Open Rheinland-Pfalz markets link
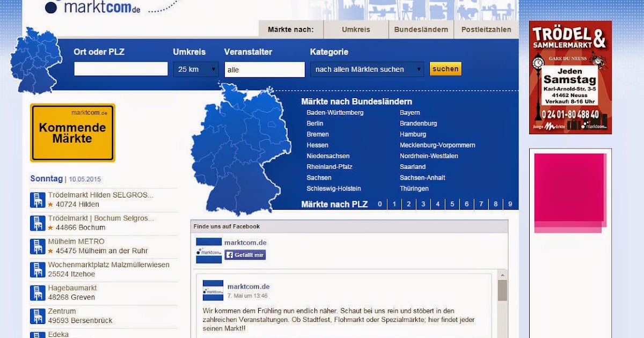 point(330,167)
